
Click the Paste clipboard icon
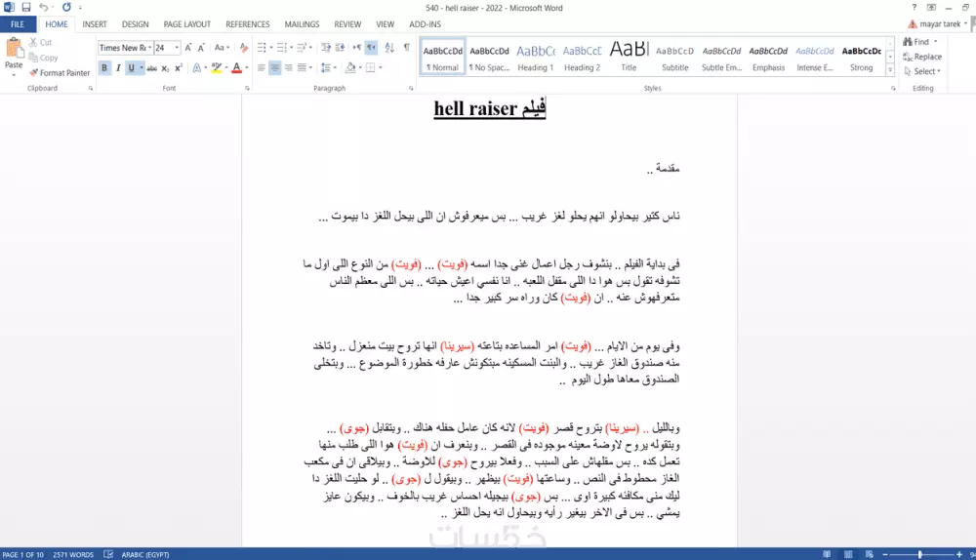(x=14, y=49)
